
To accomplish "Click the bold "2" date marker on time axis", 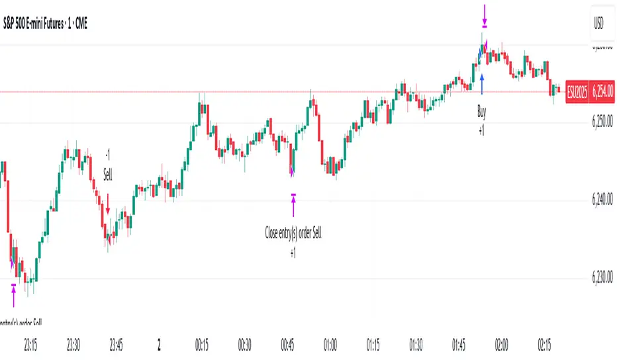I will 160,345.
